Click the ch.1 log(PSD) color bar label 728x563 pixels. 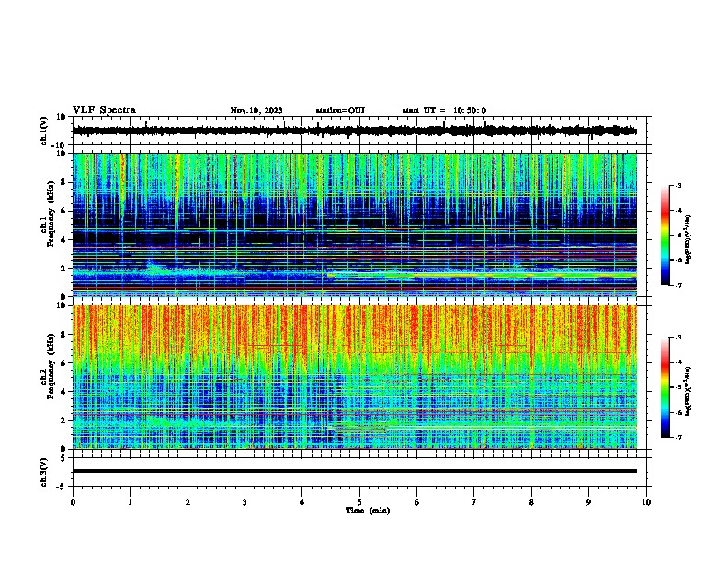(688, 239)
